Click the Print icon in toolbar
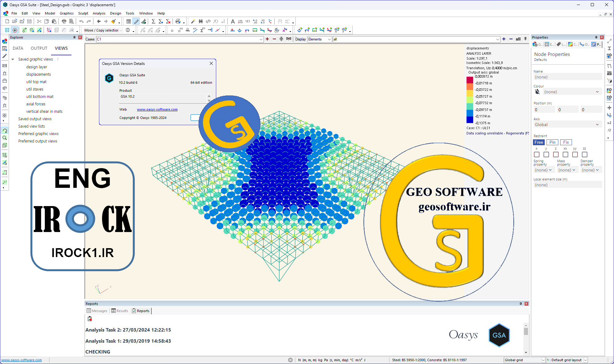Viewport: 614px width, 364px height. coord(64,21)
